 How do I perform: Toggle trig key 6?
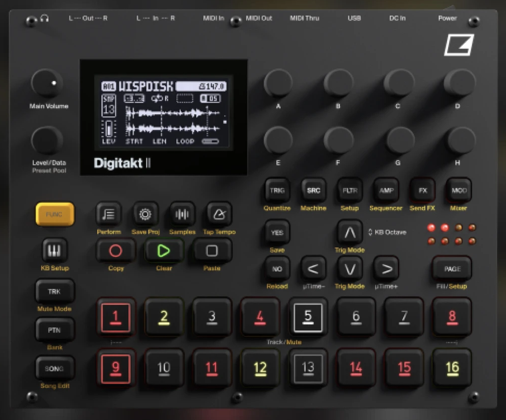(356, 317)
